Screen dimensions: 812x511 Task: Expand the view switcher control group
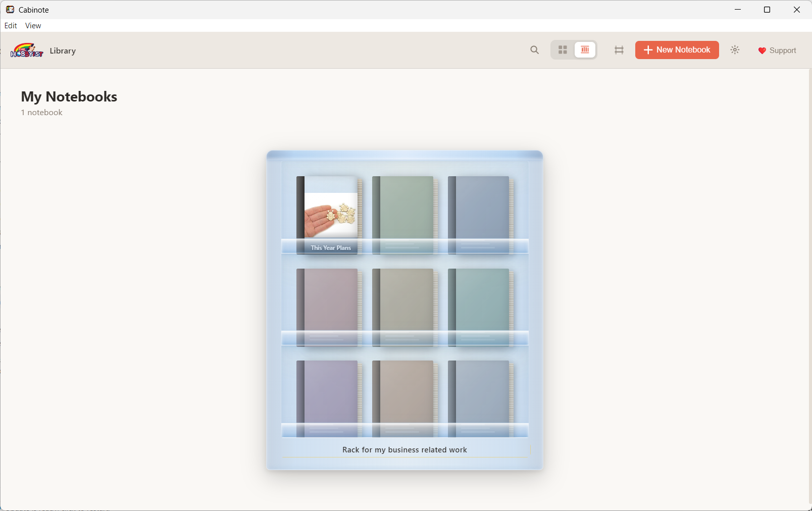(x=574, y=50)
